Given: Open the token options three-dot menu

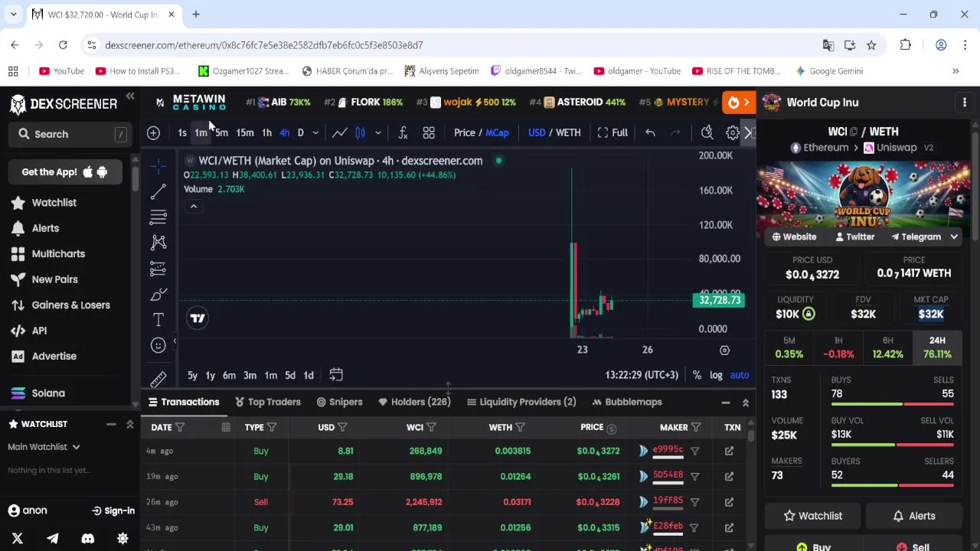Looking at the screenshot, I should [x=965, y=103].
